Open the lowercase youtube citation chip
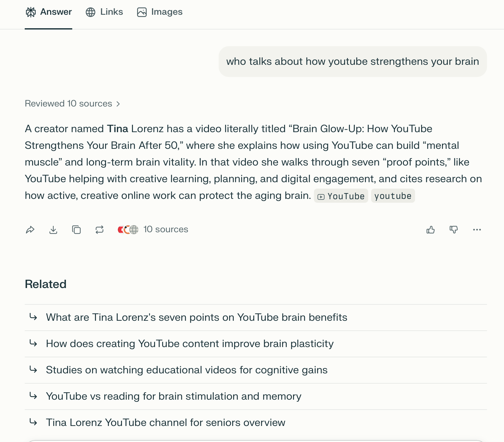The width and height of the screenshot is (504, 442). (393, 196)
